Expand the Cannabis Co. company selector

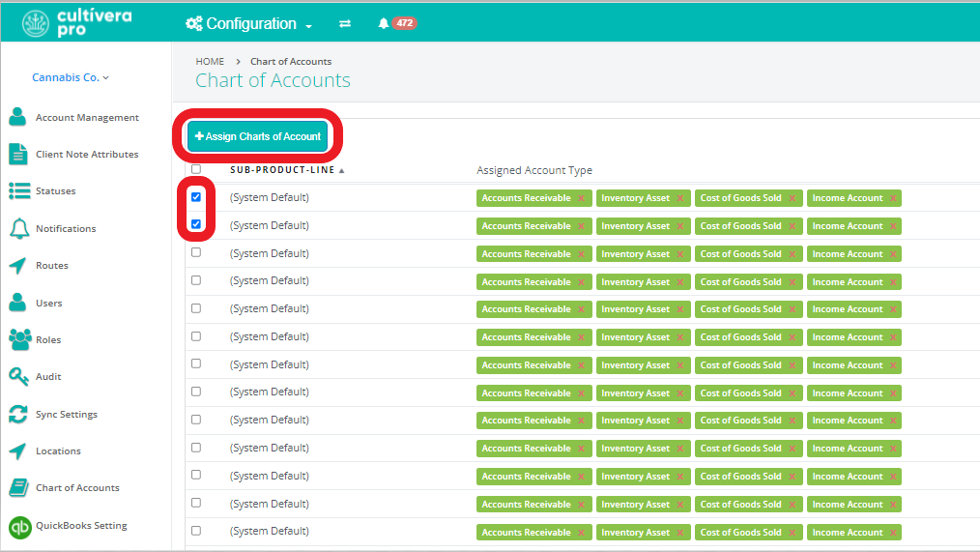(x=70, y=77)
